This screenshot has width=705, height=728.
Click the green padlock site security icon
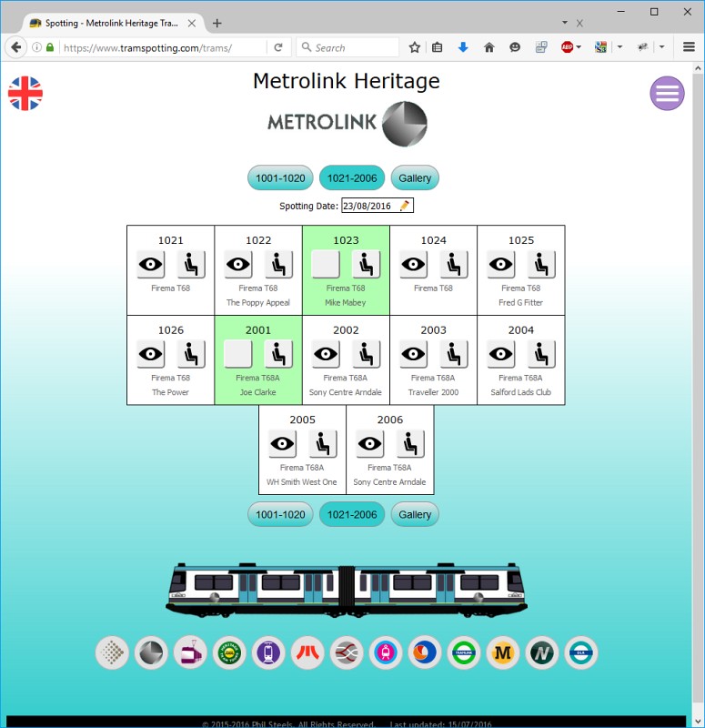tap(50, 47)
